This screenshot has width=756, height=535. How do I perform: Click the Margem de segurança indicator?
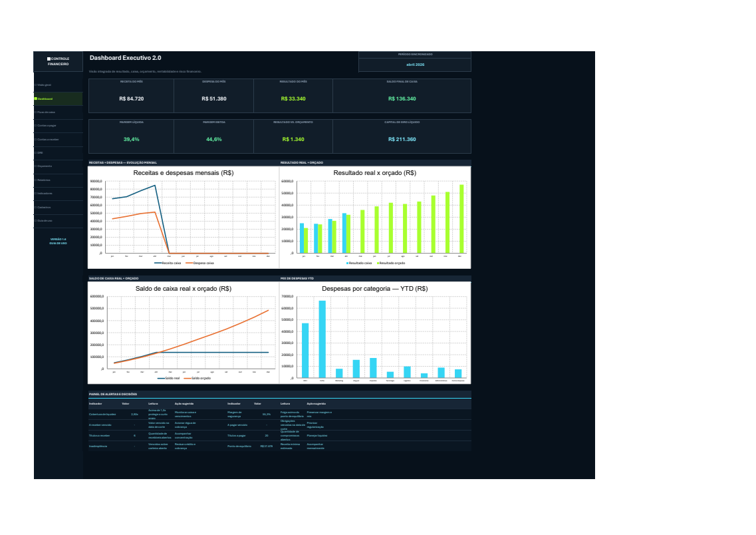pyautogui.click(x=234, y=414)
